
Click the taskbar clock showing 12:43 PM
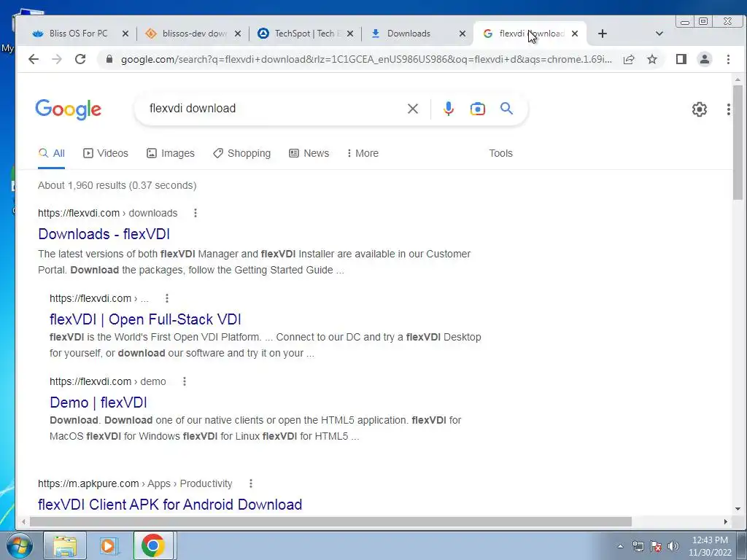coord(710,546)
